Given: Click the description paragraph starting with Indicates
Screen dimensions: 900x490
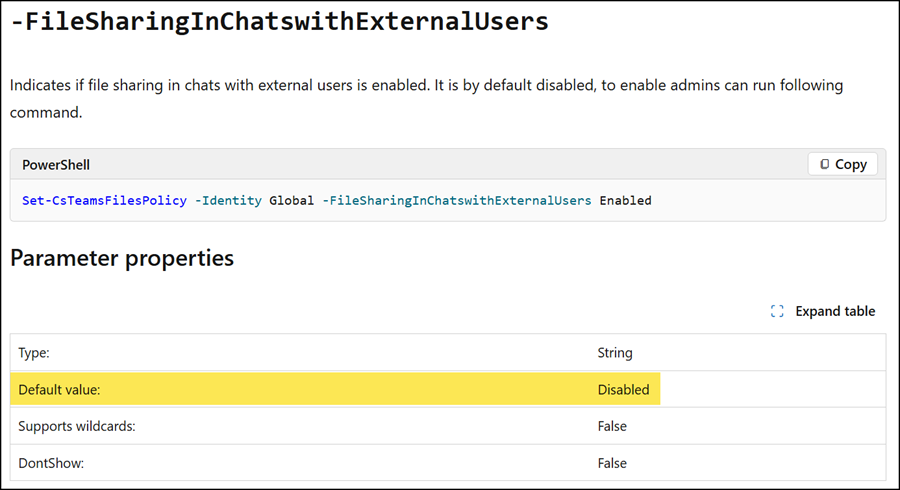Looking at the screenshot, I should click(426, 99).
